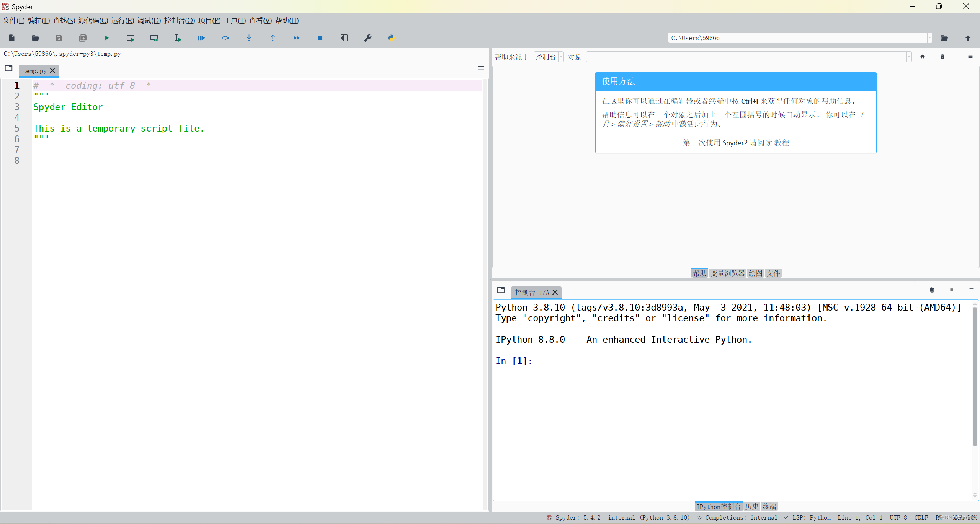Click the 对象 object input field
The width and height of the screenshot is (980, 524).
(x=746, y=57)
